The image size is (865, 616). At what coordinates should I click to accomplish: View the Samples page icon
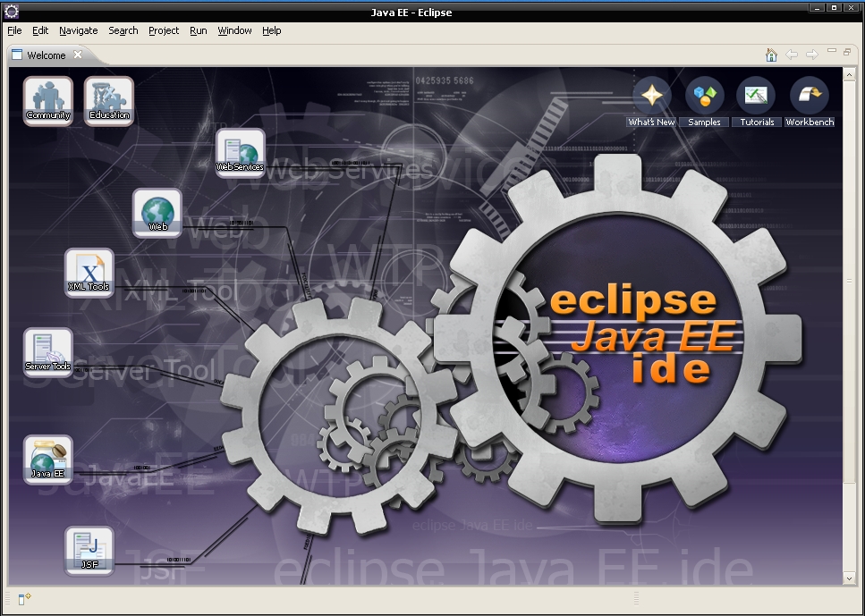703,94
